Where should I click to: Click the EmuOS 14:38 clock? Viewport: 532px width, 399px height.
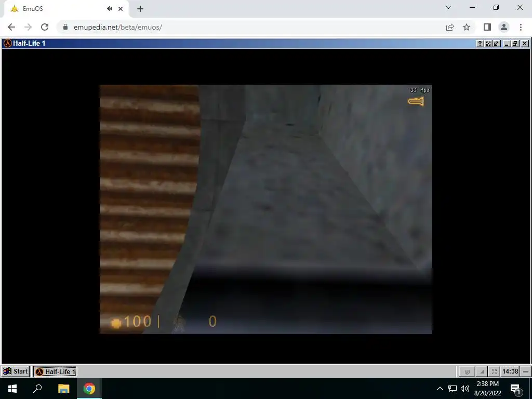coord(510,371)
